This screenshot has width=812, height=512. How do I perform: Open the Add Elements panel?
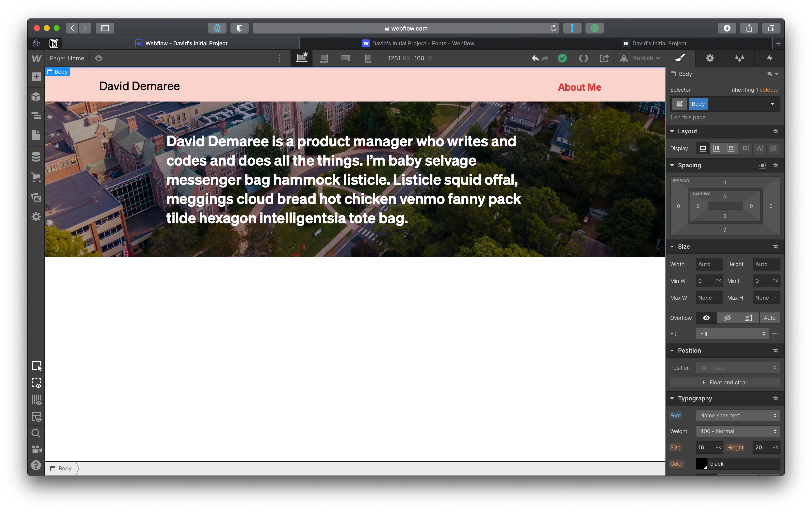[36, 77]
